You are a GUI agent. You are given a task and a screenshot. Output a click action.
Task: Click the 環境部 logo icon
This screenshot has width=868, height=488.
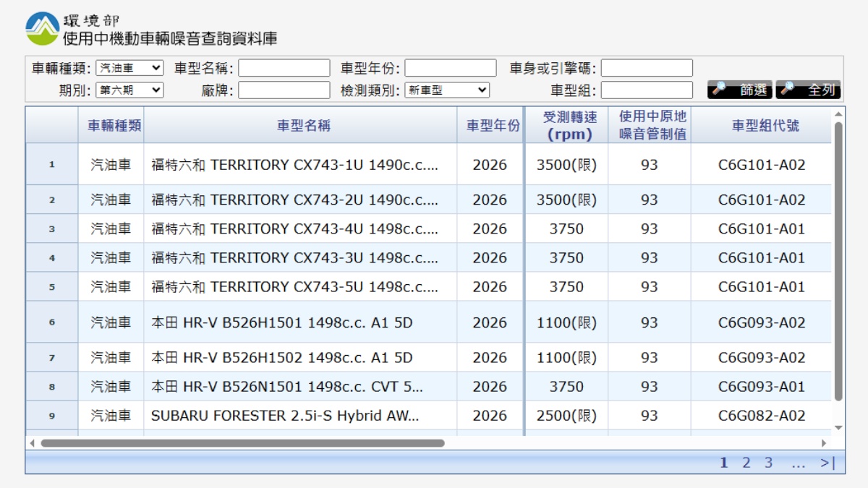point(43,29)
